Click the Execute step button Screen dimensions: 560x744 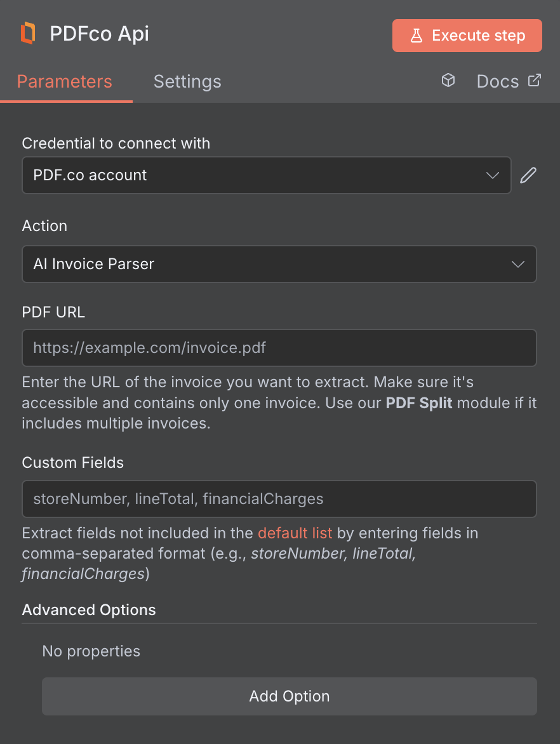pyautogui.click(x=467, y=36)
